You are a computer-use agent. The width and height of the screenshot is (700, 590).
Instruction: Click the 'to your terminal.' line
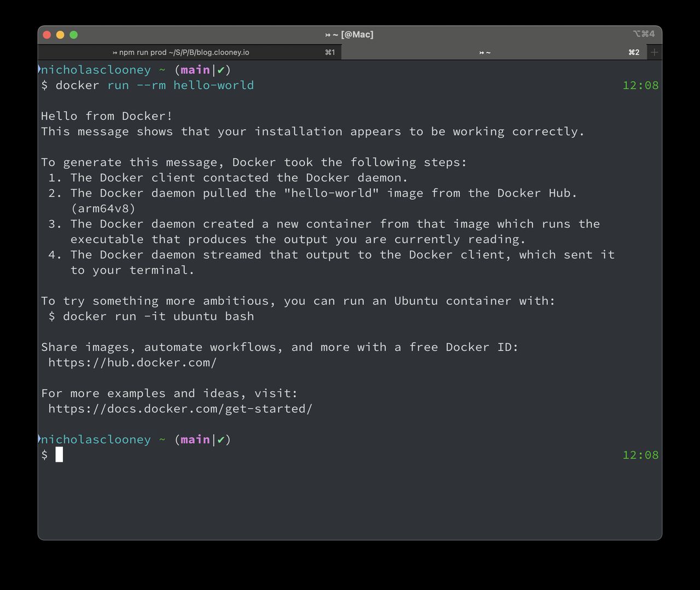(x=132, y=270)
